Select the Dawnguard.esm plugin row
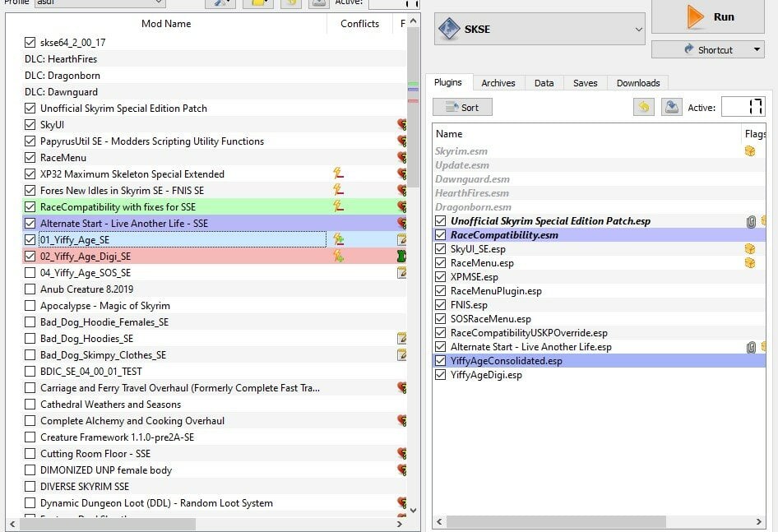 pyautogui.click(x=599, y=178)
